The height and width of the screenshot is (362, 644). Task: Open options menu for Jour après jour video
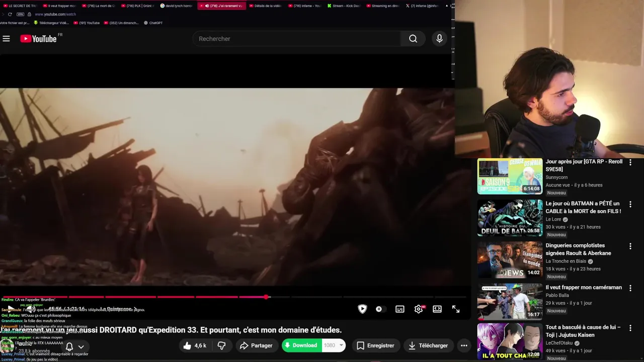(x=630, y=162)
